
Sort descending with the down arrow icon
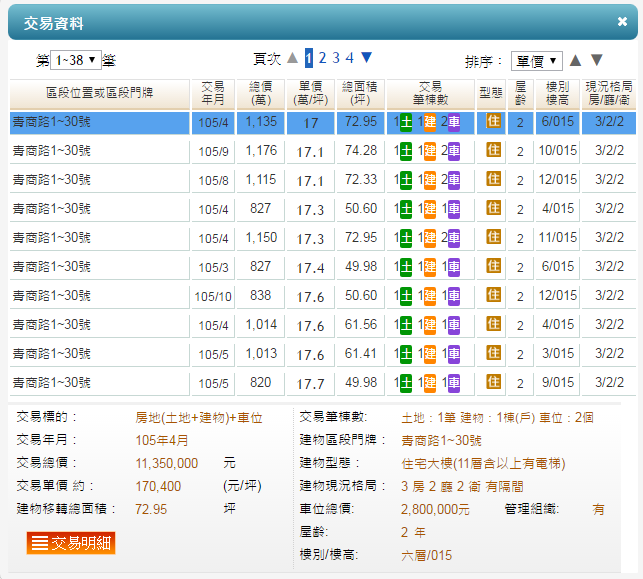(597, 60)
